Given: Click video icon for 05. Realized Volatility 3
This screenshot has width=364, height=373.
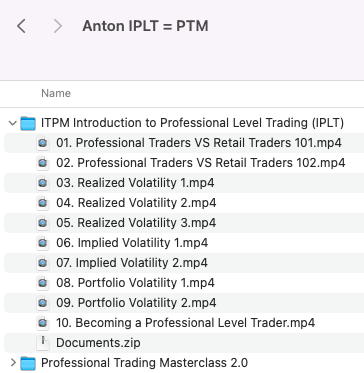Looking at the screenshot, I should pyautogui.click(x=43, y=223).
